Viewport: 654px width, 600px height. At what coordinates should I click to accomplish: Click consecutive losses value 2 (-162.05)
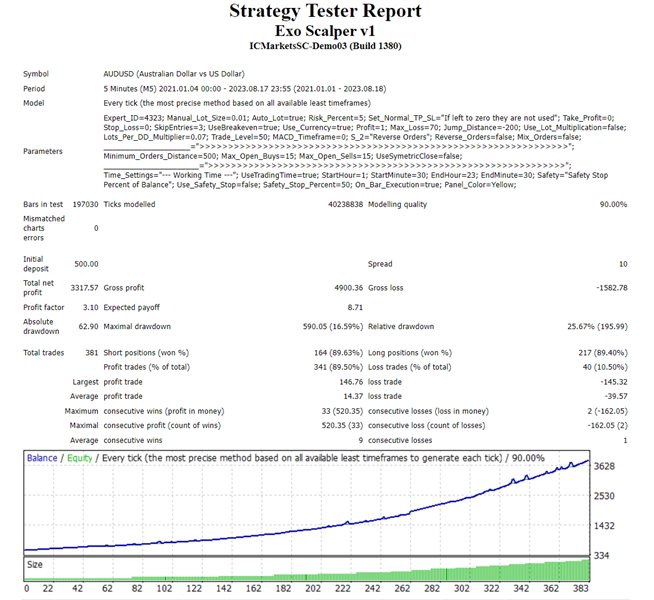tap(607, 411)
